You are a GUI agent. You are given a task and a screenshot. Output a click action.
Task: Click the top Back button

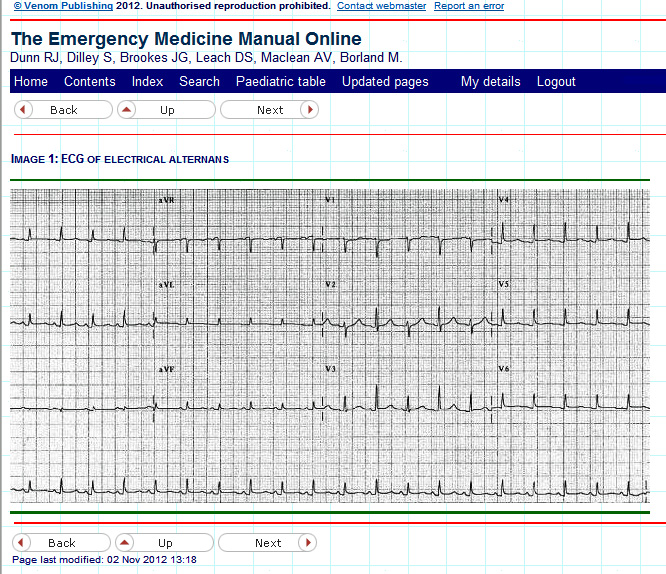pyautogui.click(x=63, y=110)
